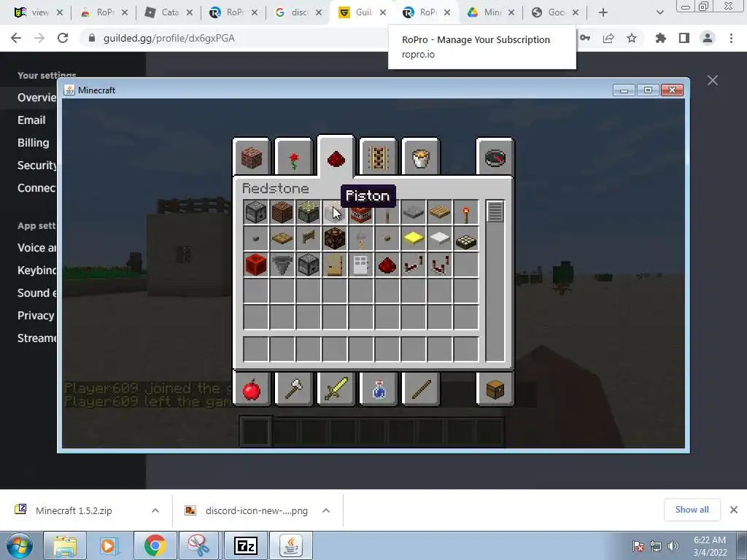
Task: Reload the Guilded page
Action: coord(63,38)
